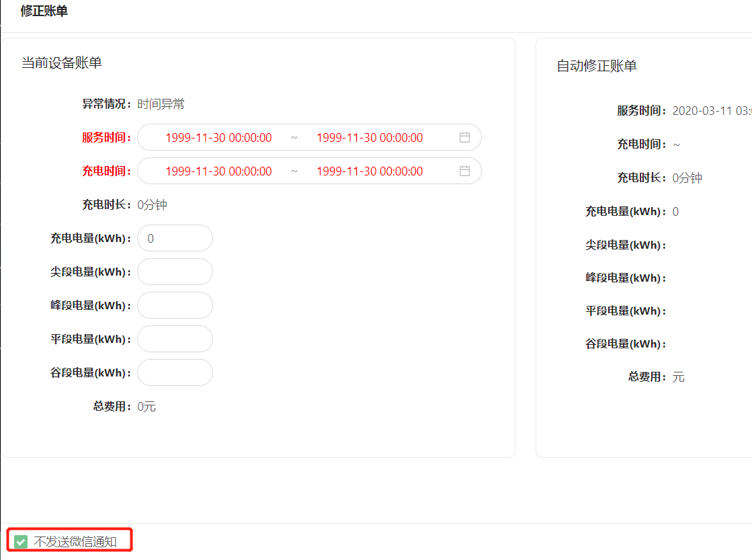Focus the 谷段电量(kWh) input box
Screen dimensions: 752x560
175,372
